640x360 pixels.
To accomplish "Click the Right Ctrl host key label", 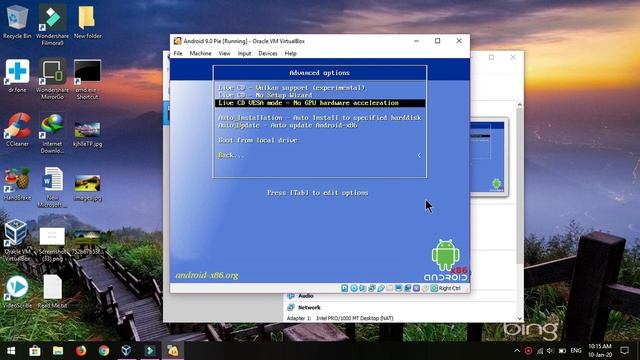I will 450,288.
